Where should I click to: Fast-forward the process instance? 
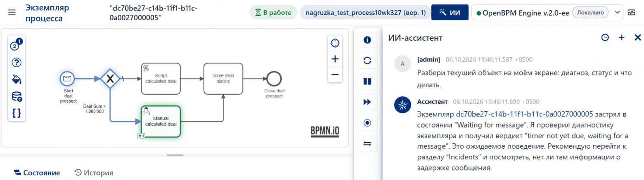pyautogui.click(x=367, y=102)
